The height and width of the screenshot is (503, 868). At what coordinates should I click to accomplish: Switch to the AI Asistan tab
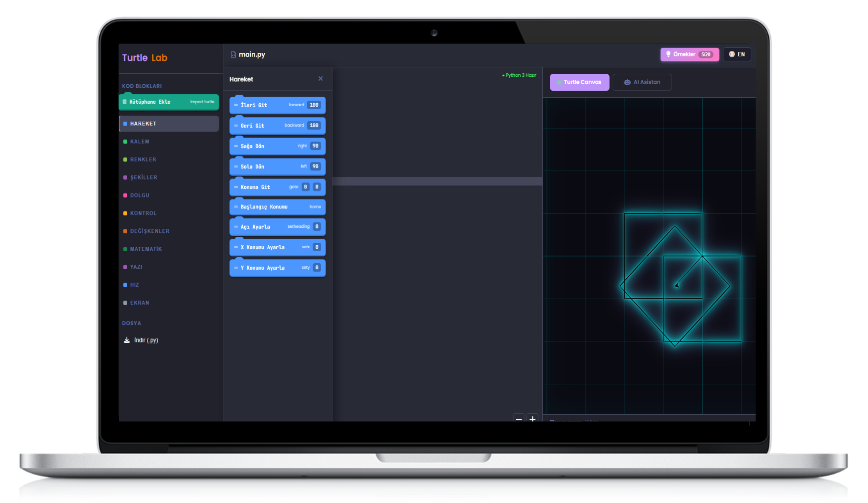coord(642,82)
